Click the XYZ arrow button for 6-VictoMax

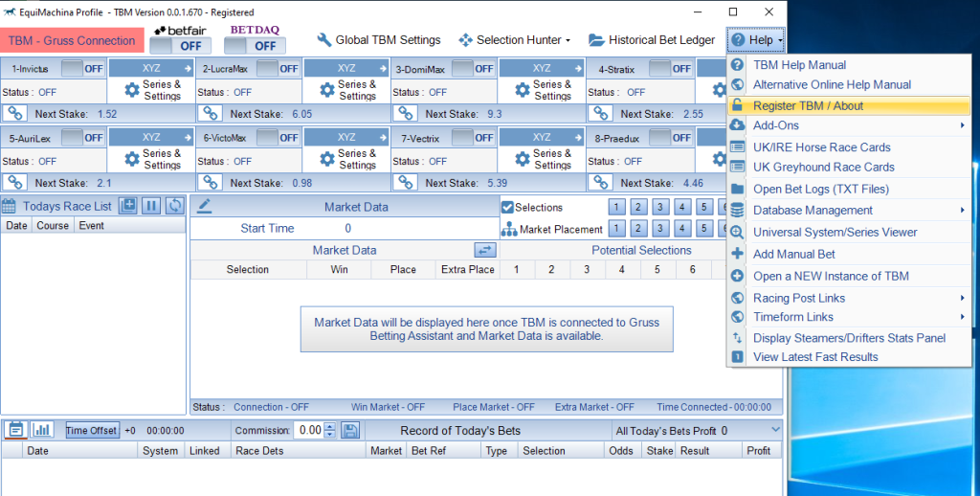(346, 137)
